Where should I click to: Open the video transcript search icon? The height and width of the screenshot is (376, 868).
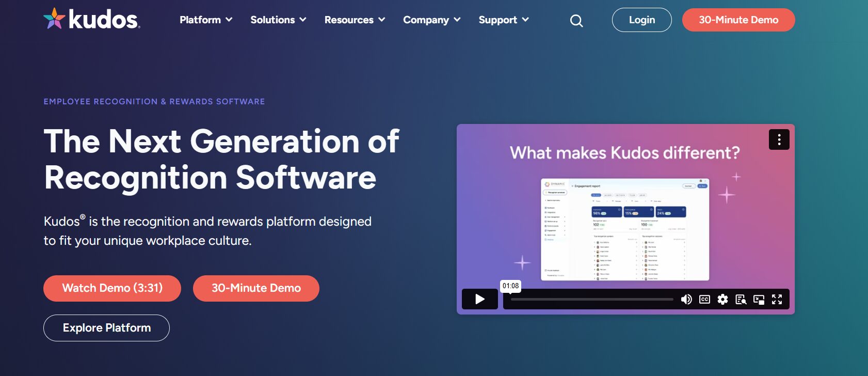(741, 300)
